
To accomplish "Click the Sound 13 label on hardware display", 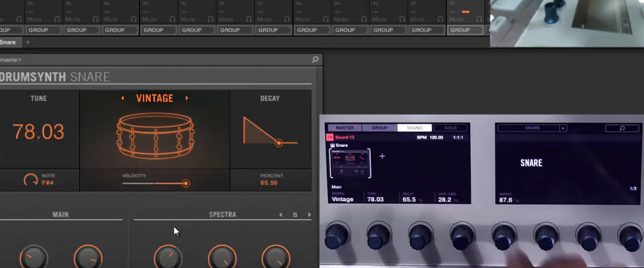I will (x=344, y=137).
